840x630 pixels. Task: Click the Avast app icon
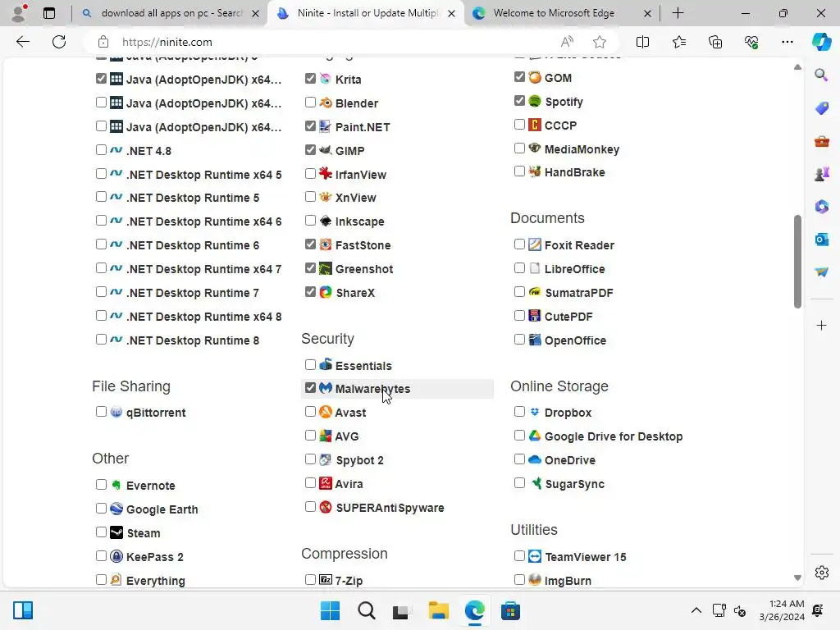pos(325,412)
